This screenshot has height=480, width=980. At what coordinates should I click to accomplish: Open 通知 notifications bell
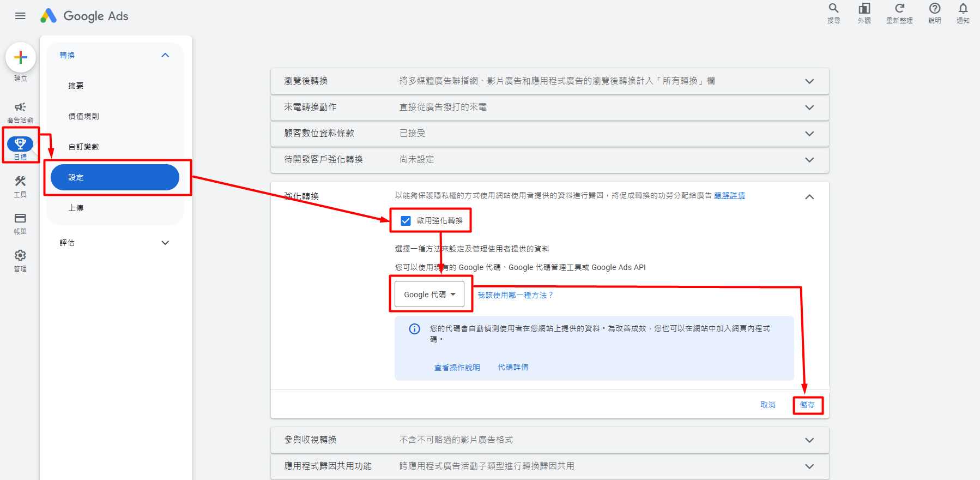pos(963,9)
